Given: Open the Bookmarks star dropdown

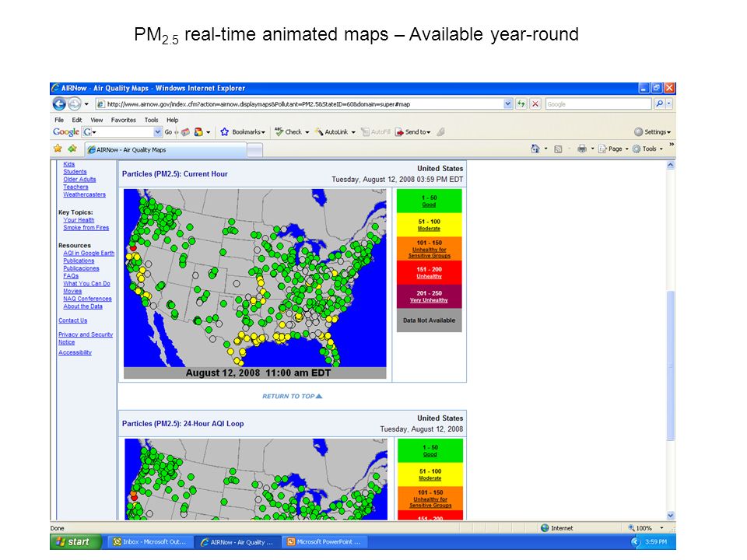Looking at the screenshot, I should coord(243,132).
